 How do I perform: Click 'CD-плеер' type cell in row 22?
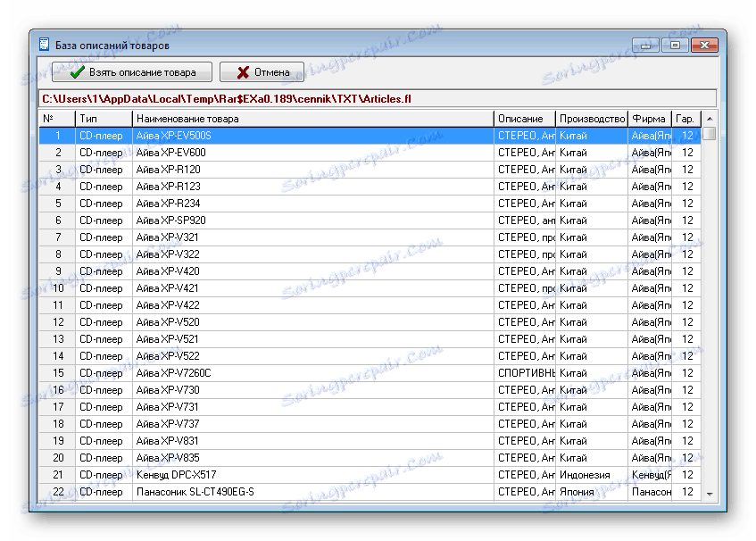pos(104,492)
